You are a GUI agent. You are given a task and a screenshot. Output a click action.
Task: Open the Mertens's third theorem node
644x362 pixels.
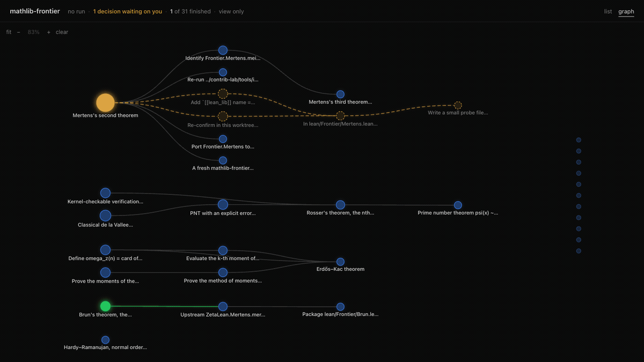pyautogui.click(x=340, y=94)
